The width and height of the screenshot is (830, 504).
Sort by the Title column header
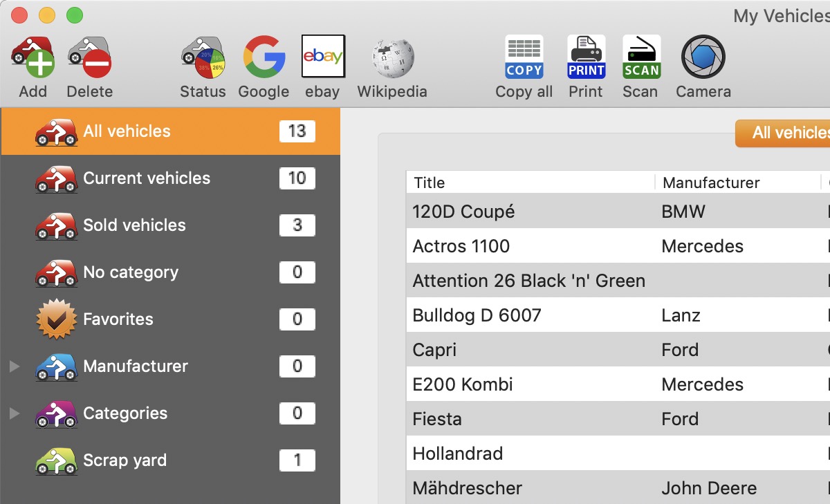(531, 183)
